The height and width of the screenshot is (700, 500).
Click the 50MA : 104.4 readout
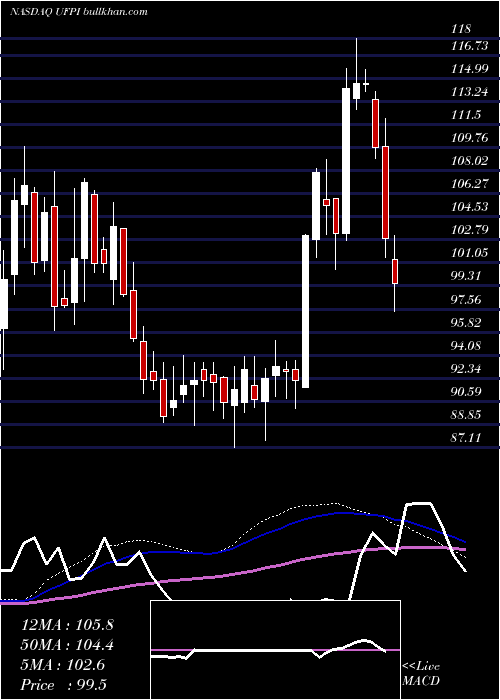(67, 645)
